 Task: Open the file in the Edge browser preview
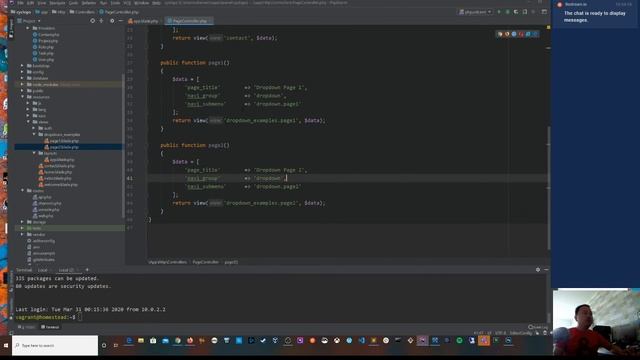[x=535, y=34]
